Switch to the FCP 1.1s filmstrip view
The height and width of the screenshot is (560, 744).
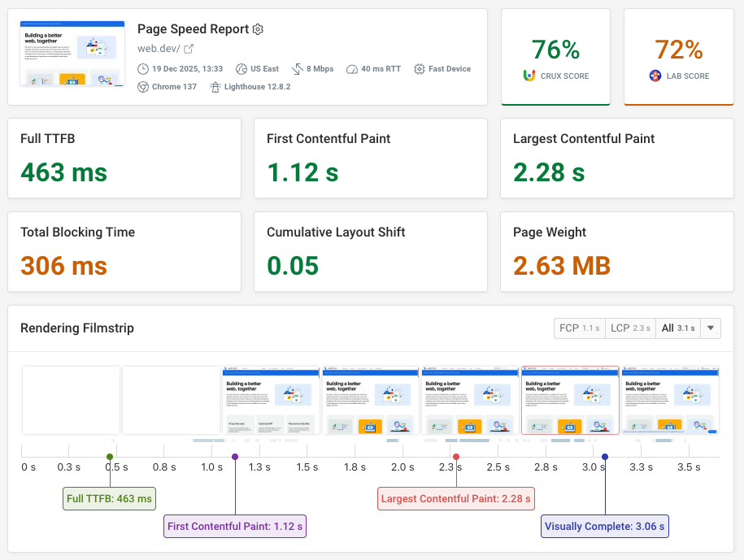(x=579, y=328)
